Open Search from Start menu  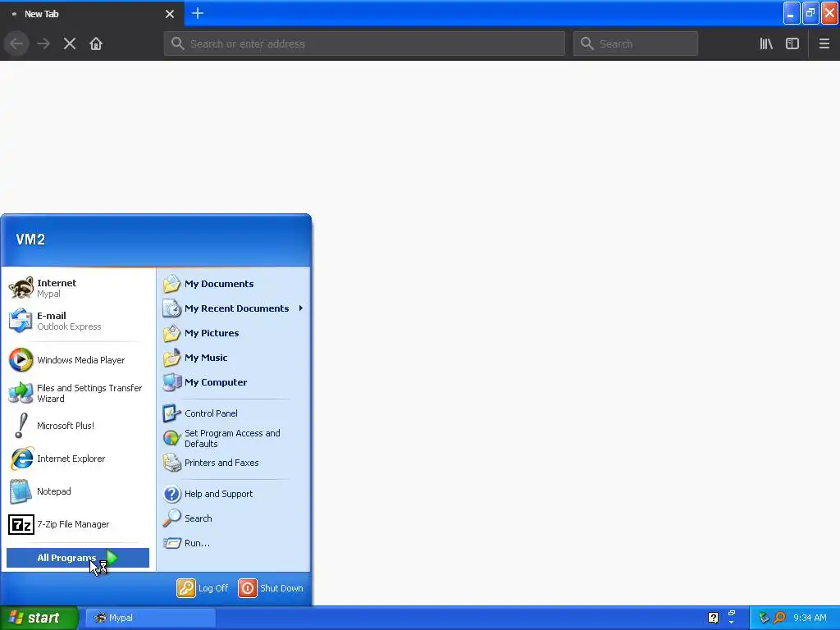tap(234, 518)
